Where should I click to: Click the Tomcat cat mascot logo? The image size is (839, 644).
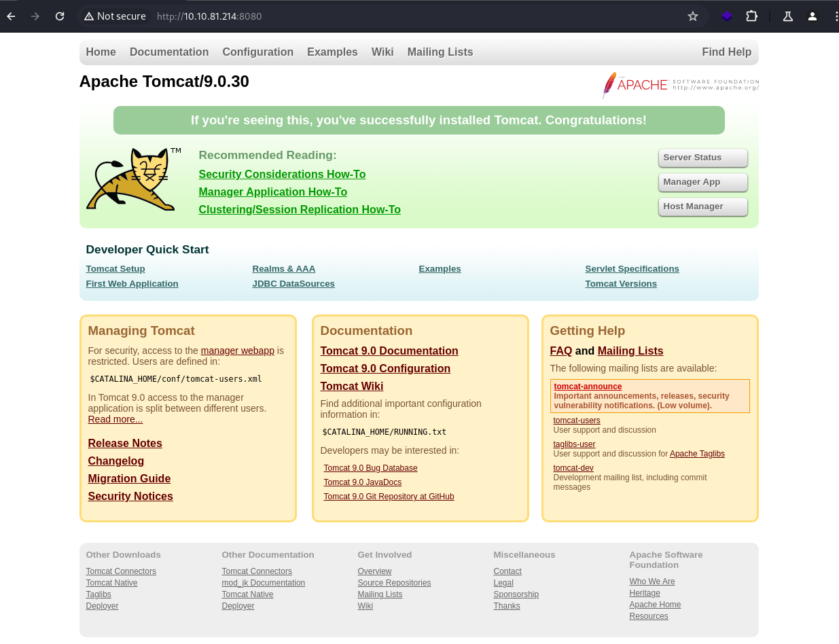(133, 179)
